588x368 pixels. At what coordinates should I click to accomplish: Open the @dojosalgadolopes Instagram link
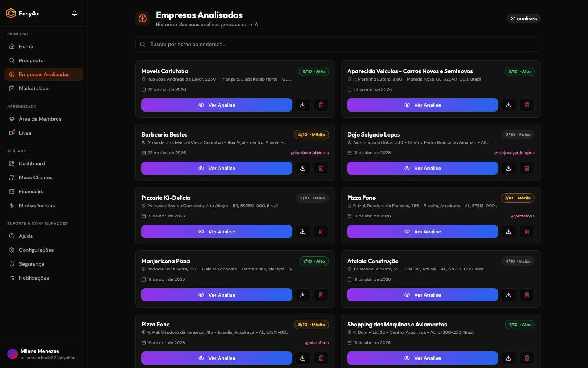(514, 153)
